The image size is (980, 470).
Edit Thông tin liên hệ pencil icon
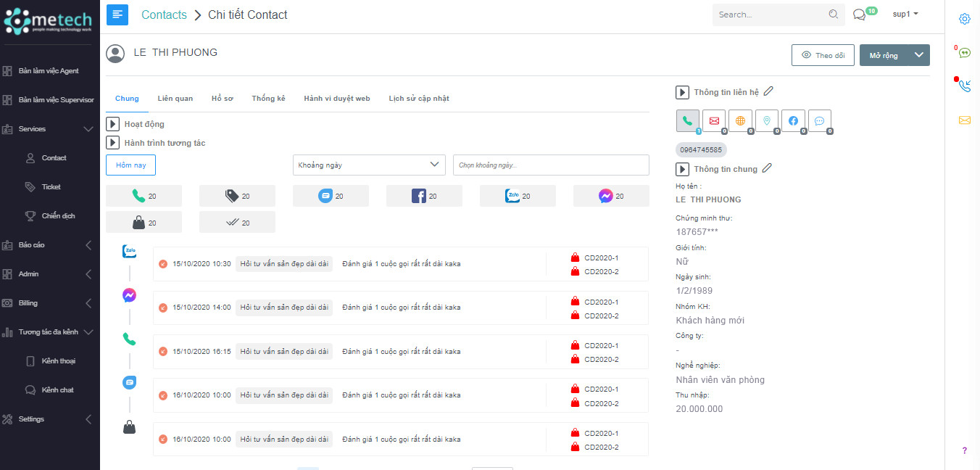pyautogui.click(x=768, y=91)
